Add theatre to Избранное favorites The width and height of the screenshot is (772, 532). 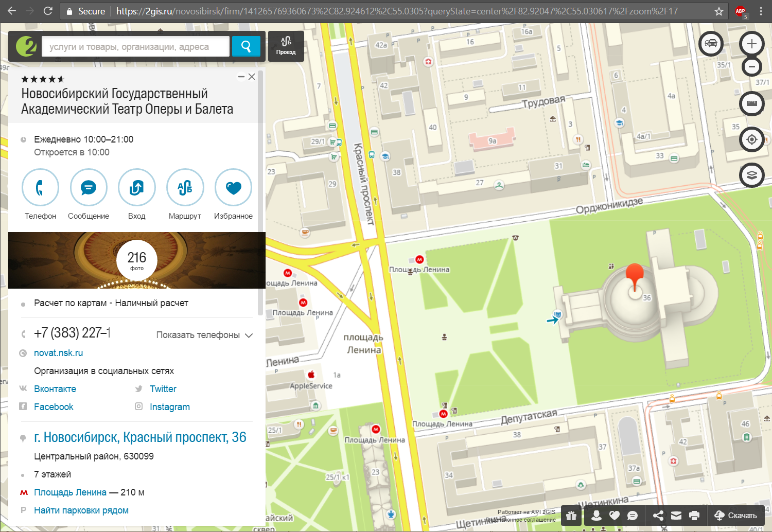233,188
